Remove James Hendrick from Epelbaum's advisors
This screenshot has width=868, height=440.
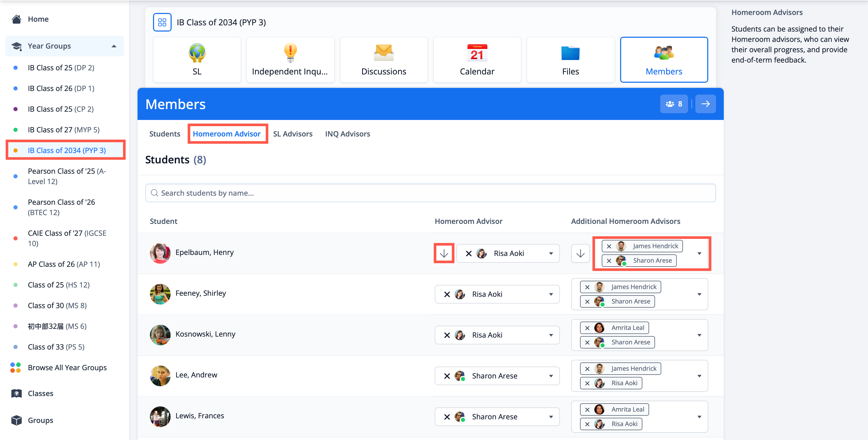coord(609,246)
